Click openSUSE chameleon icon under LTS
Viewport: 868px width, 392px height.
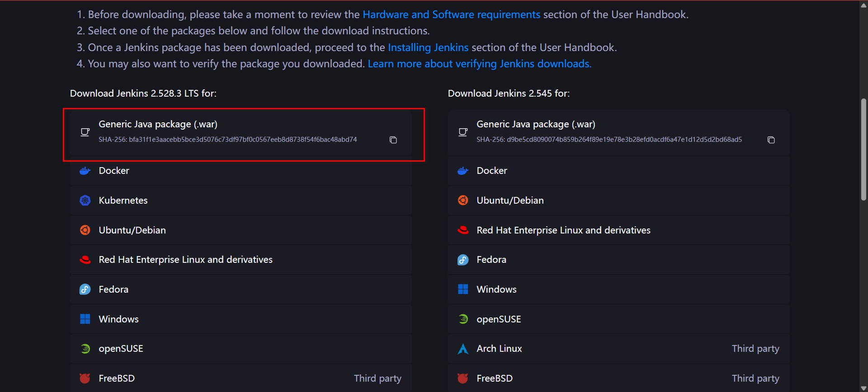[x=85, y=349]
